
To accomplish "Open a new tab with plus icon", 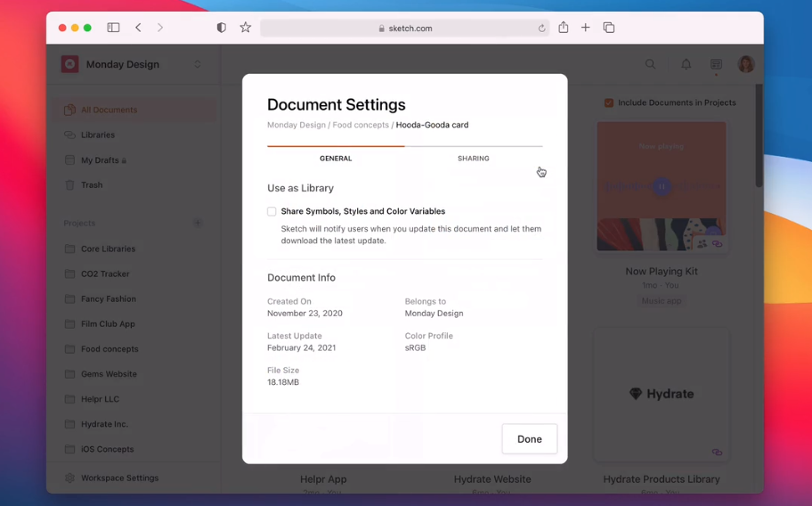I will [x=586, y=28].
